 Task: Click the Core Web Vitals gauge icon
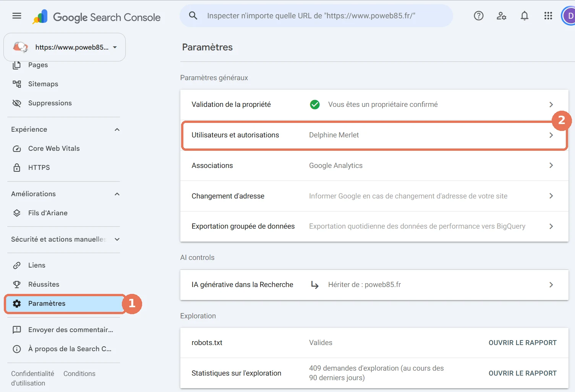click(x=17, y=148)
